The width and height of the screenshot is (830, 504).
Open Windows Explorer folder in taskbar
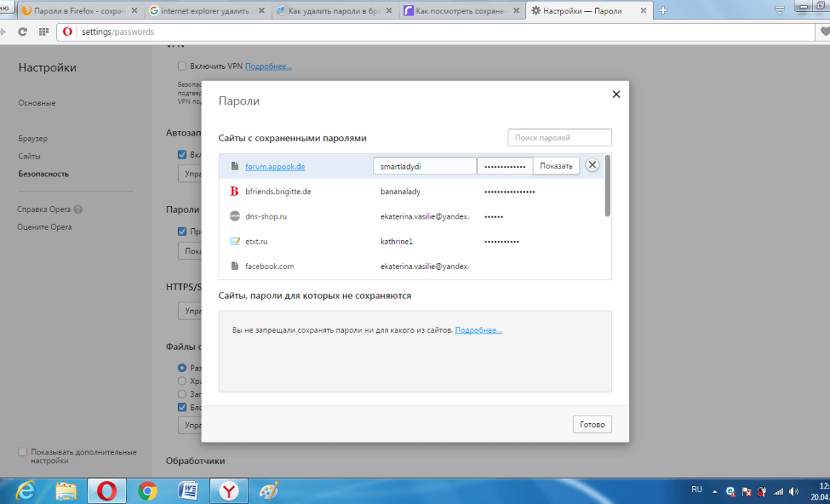tap(66, 491)
